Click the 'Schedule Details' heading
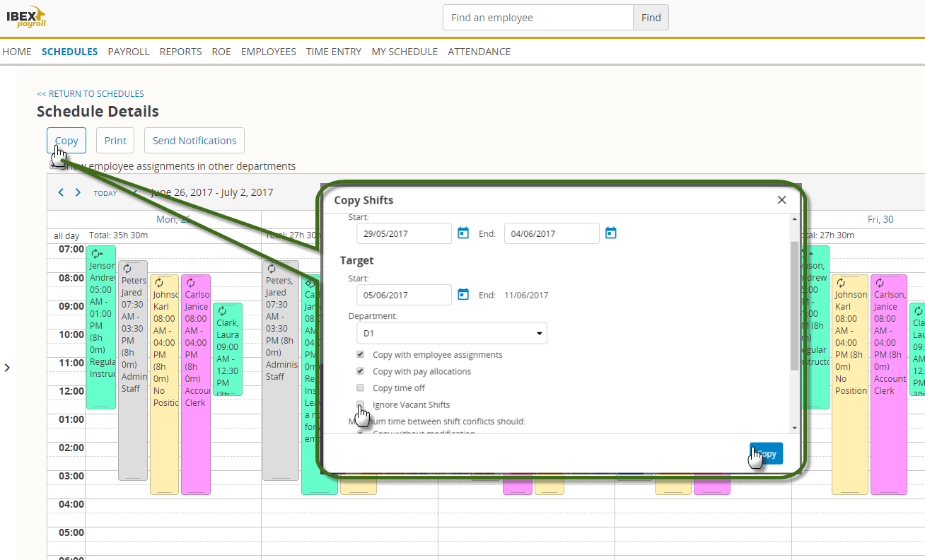This screenshot has width=925, height=560. (98, 112)
